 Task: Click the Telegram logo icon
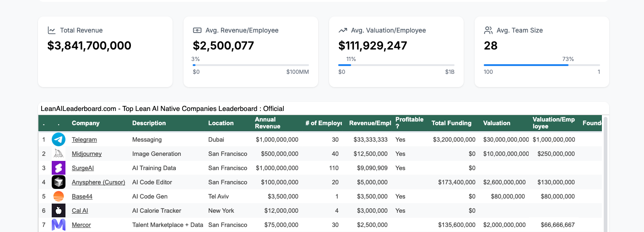(x=59, y=139)
